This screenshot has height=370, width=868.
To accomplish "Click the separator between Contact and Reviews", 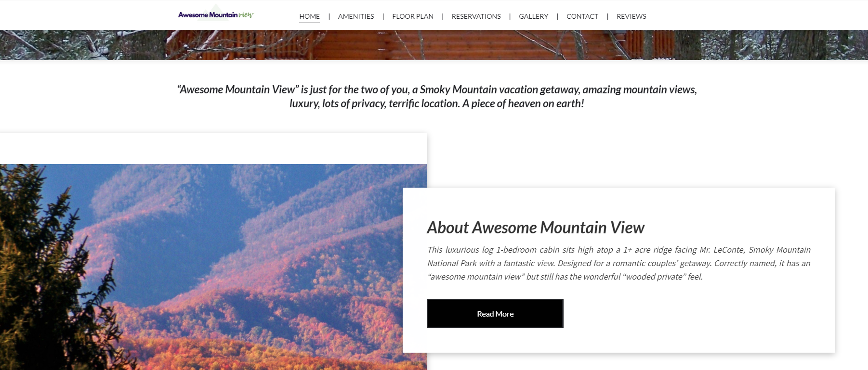I will click(x=607, y=16).
